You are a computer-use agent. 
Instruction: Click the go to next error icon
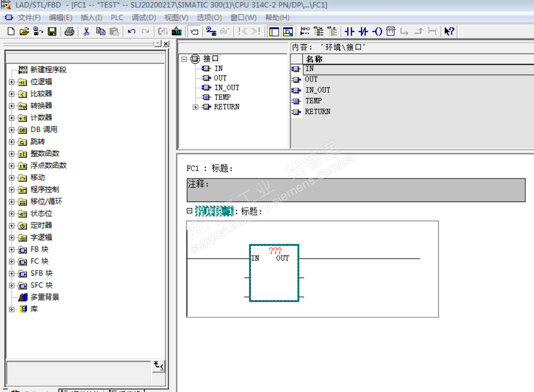pos(256,32)
